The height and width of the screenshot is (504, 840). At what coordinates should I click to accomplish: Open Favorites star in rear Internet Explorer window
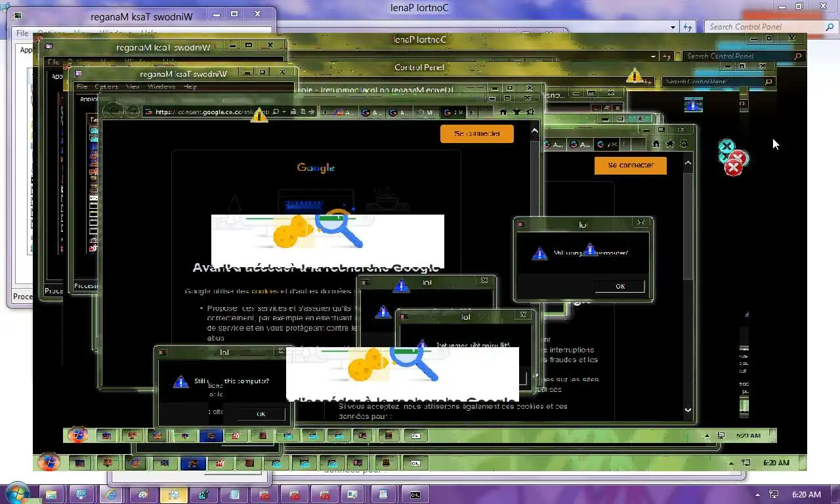click(670, 144)
